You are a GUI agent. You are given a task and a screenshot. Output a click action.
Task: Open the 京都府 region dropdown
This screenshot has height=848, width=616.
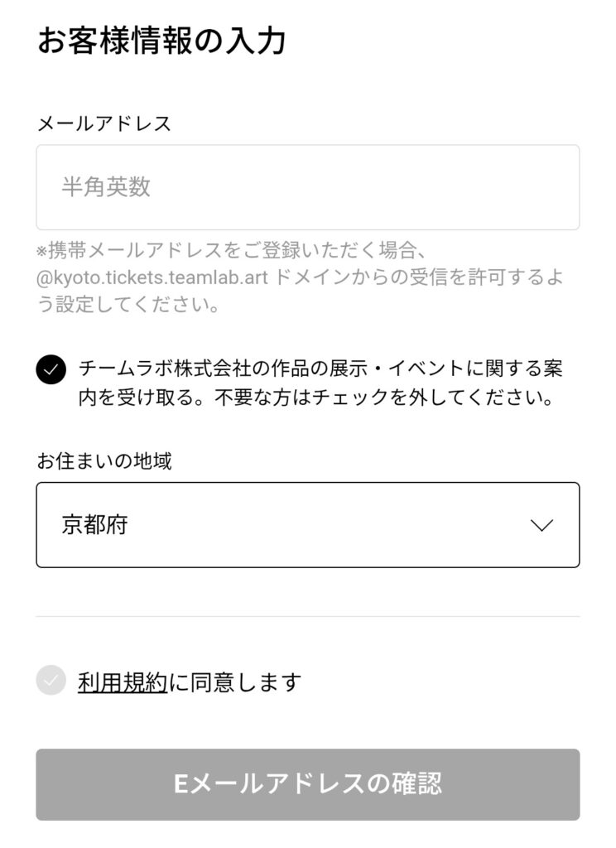point(307,525)
